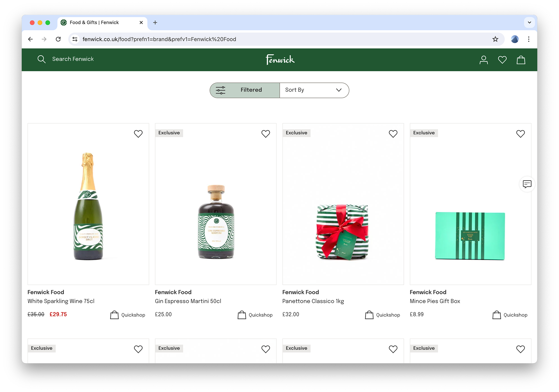Add Mince Pies Gift Box to wishlist
The image size is (559, 392).
click(x=520, y=134)
